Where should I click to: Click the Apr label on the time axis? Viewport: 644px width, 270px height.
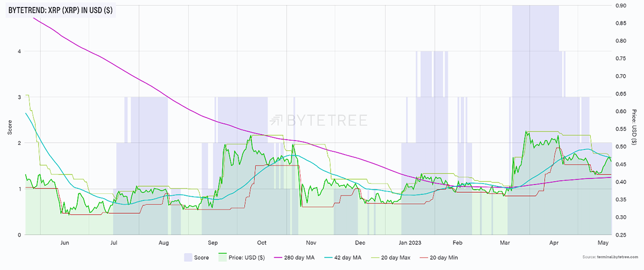point(554,243)
